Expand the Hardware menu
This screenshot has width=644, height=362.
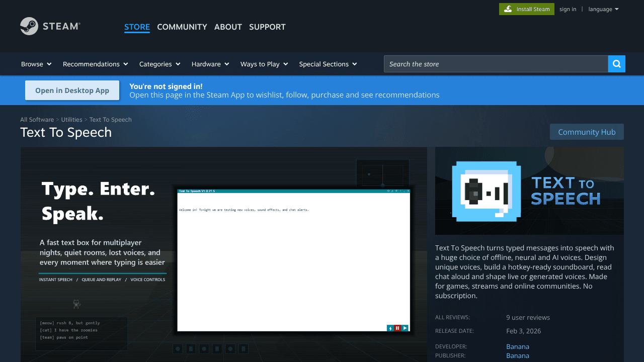point(210,64)
